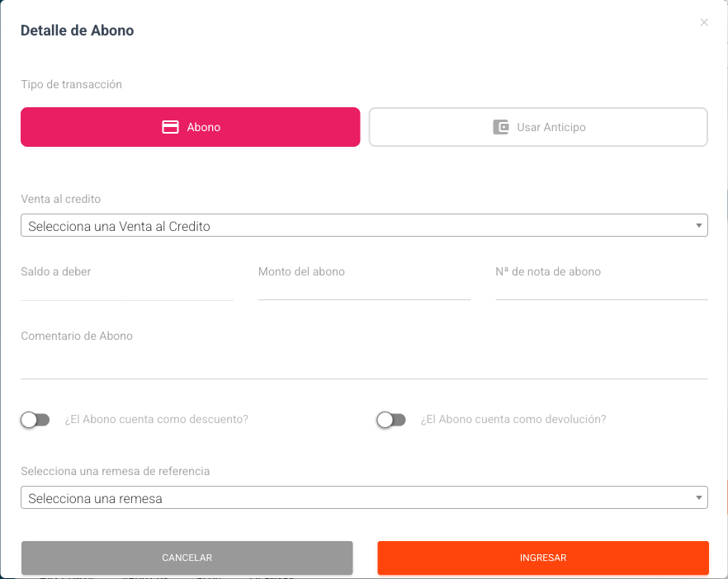Click the wallet icon beside Usar Anticipo
Viewport: 728px width, 579px height.
point(500,128)
